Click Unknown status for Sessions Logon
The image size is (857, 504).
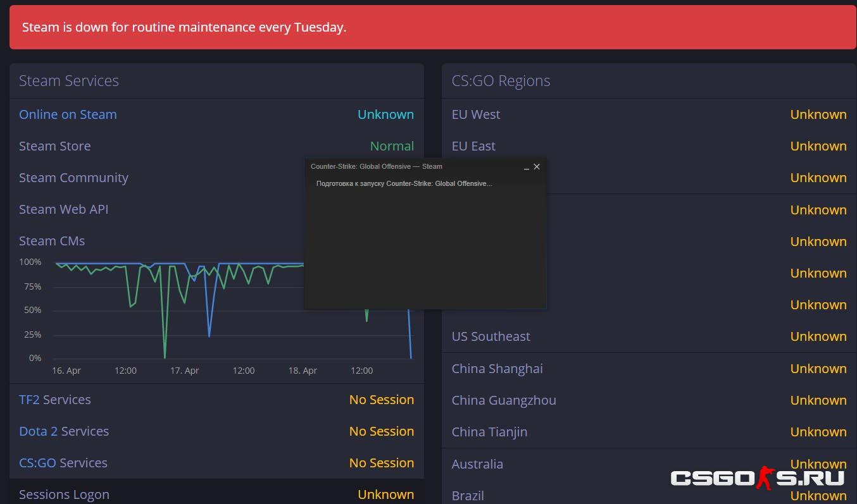point(385,495)
